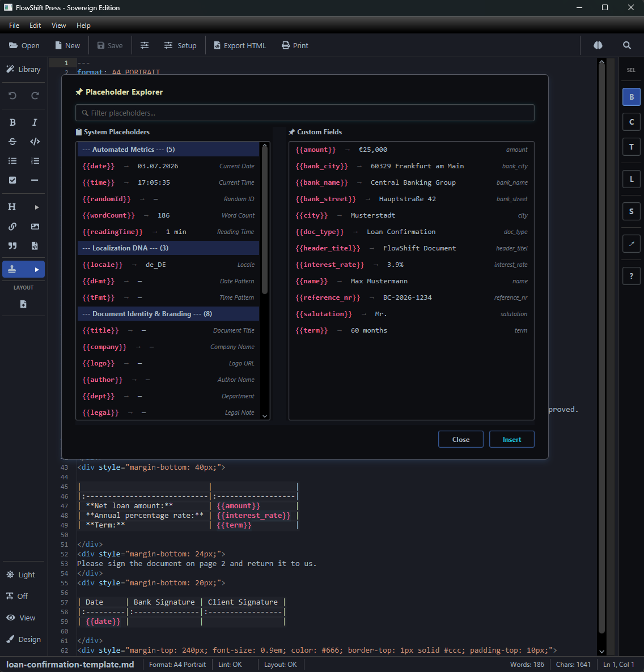Select the {{reference_nr}} custom field

[411, 297]
